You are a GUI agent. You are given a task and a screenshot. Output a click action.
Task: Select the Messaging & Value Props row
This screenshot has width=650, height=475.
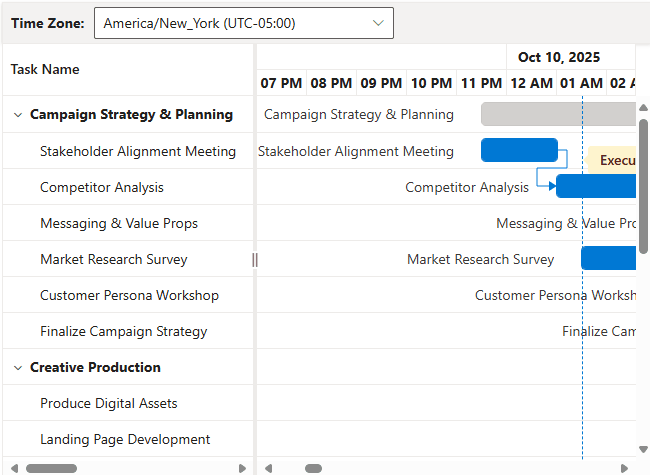[x=119, y=223]
